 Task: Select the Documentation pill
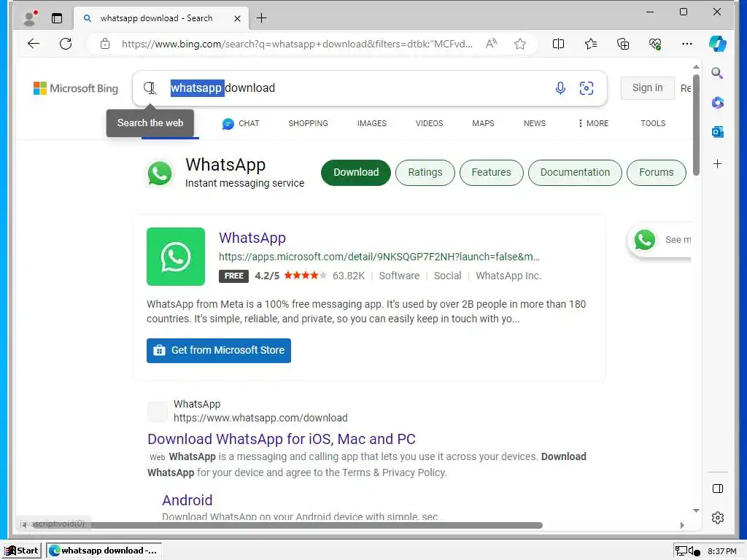pos(575,172)
